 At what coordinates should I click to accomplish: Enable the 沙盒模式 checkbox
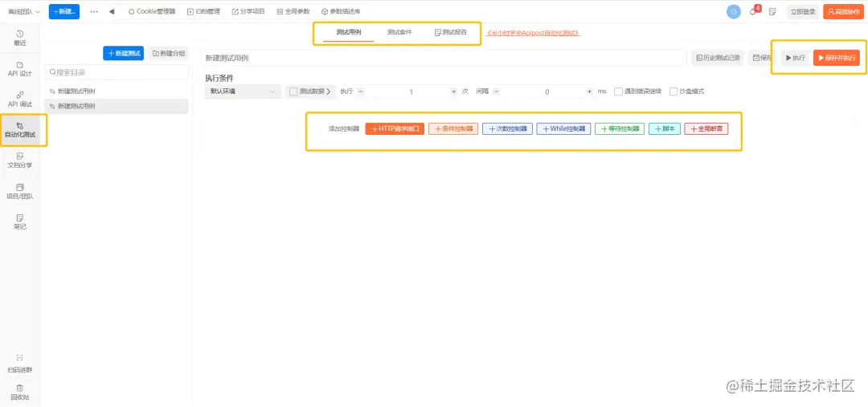point(674,92)
